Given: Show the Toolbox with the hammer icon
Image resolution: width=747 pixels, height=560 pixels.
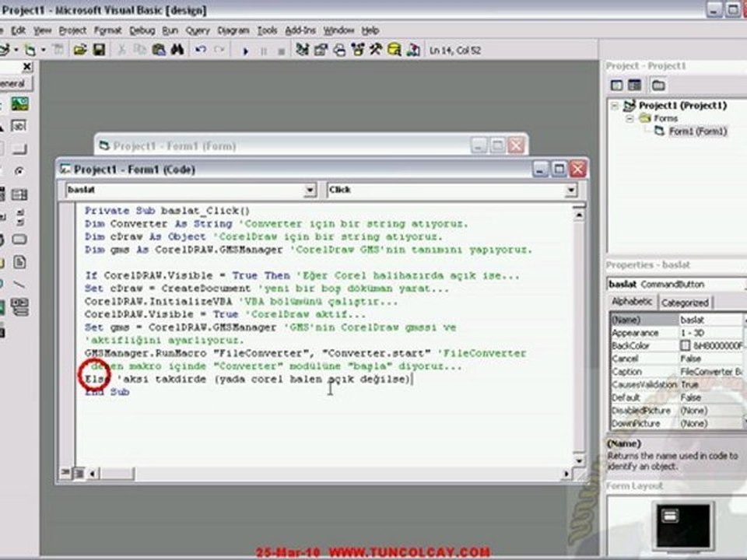Looking at the screenshot, I should coord(375,50).
